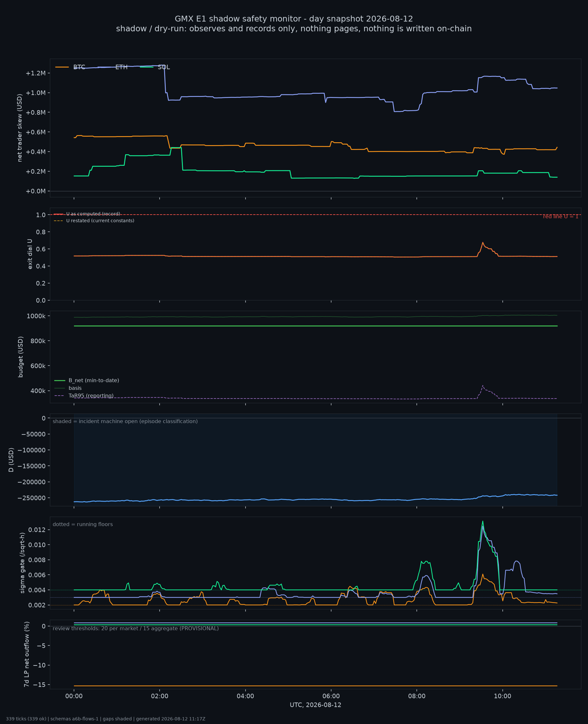Select the 'review thresholds: 20 per market' note
Viewport: 588px width, 724px height.
[x=135, y=628]
